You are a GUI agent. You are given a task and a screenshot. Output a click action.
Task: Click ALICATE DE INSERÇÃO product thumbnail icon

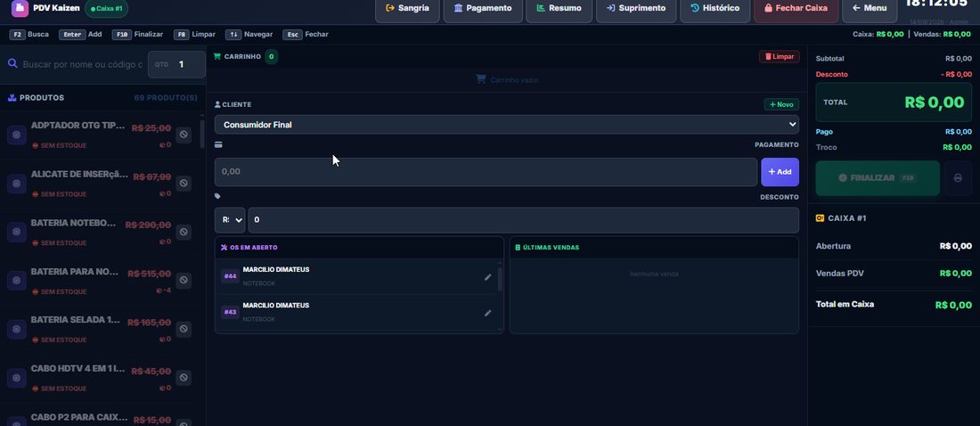point(16,184)
